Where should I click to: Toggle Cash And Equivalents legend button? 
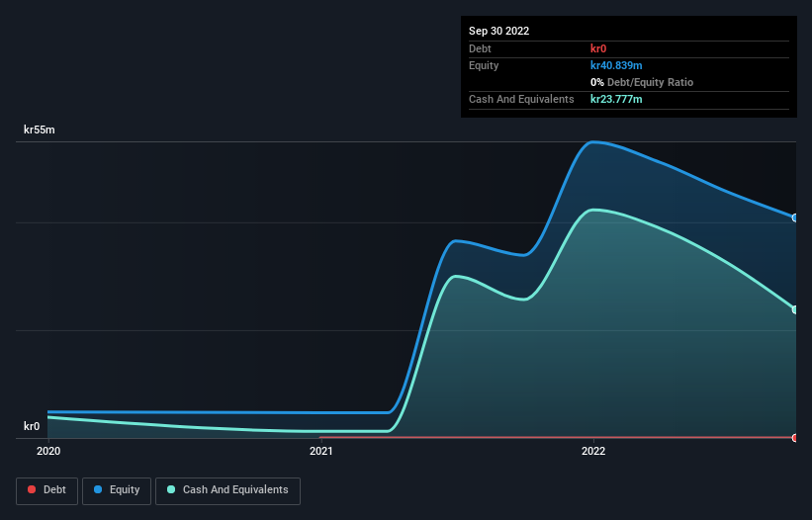click(x=227, y=490)
